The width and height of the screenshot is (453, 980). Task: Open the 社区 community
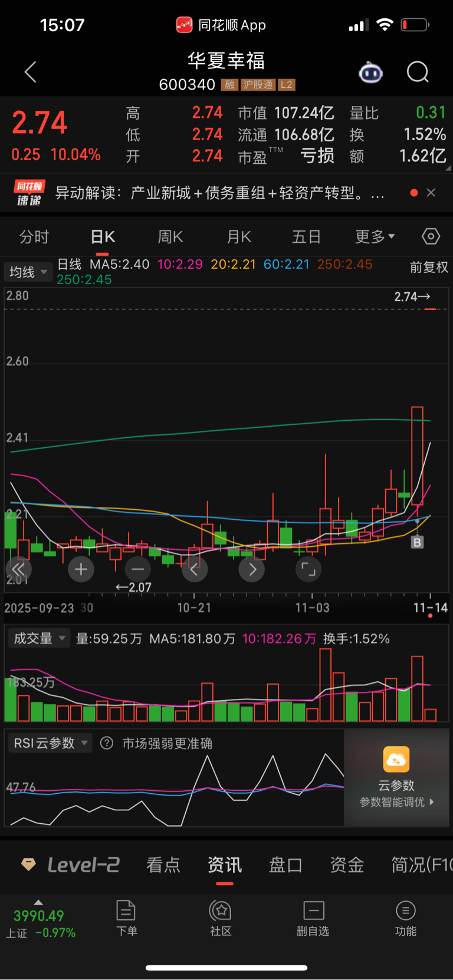coord(221,918)
